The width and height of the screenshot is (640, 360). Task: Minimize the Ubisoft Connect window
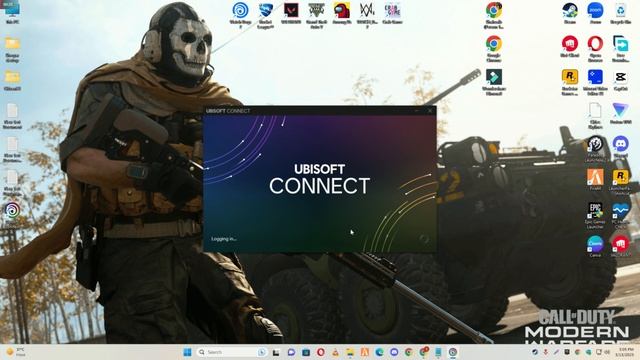417,110
